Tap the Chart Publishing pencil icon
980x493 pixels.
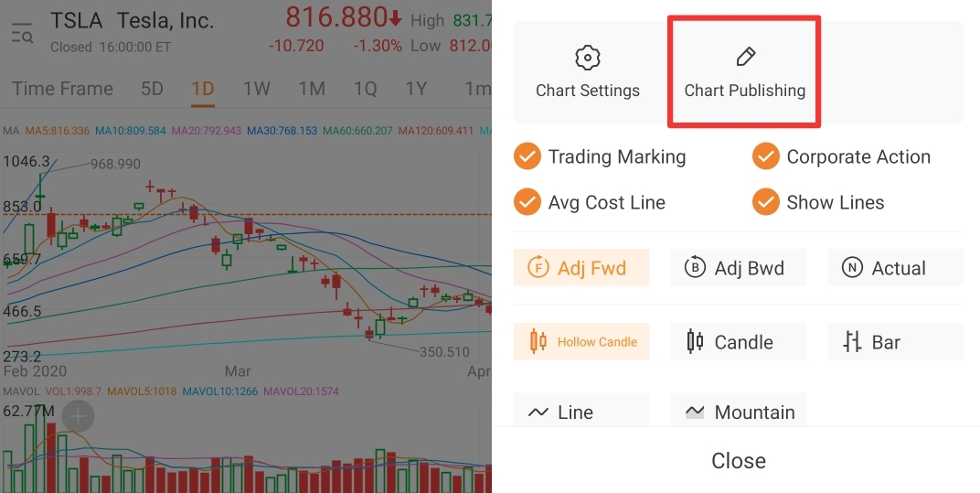pyautogui.click(x=745, y=58)
